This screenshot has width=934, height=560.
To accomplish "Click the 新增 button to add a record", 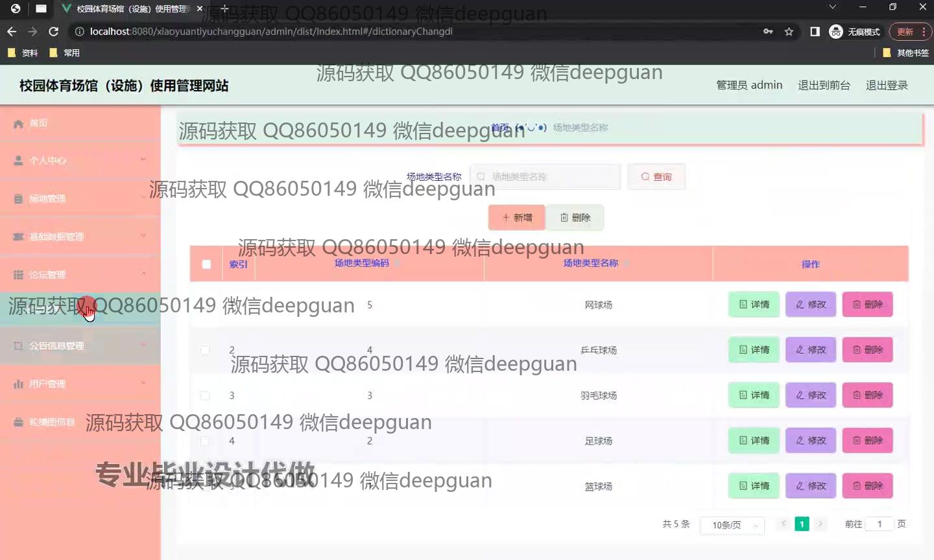I will click(x=516, y=218).
